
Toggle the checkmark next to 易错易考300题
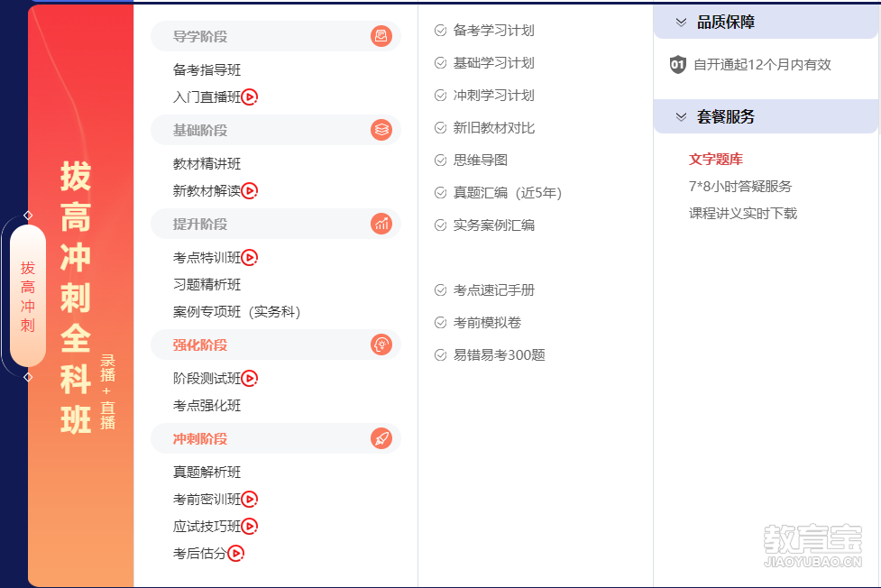(440, 355)
